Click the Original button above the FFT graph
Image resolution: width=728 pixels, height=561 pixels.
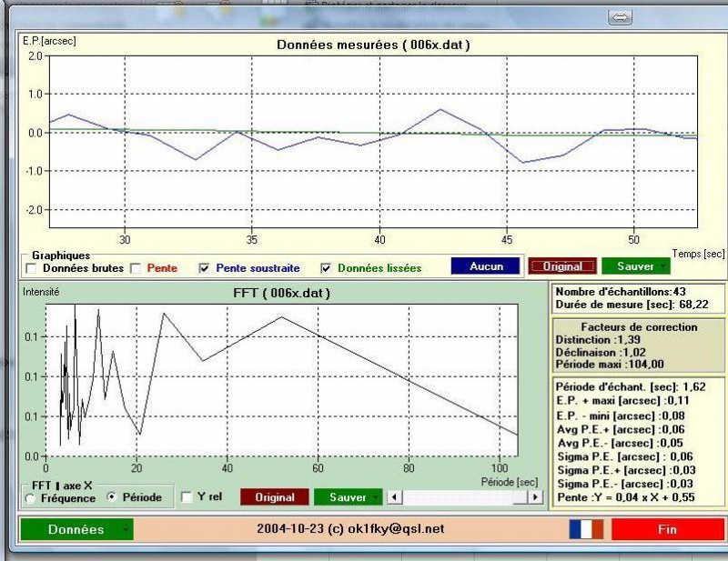[x=562, y=266]
